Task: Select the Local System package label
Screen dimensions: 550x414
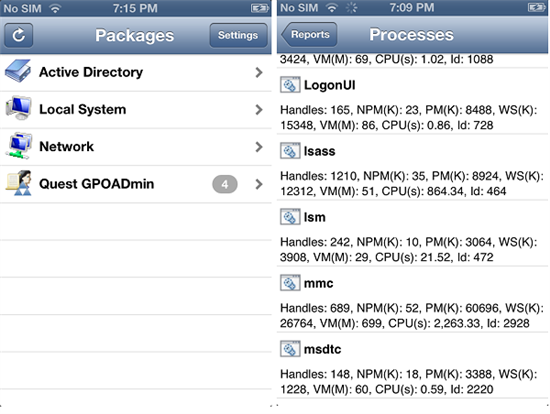Action: 82,109
